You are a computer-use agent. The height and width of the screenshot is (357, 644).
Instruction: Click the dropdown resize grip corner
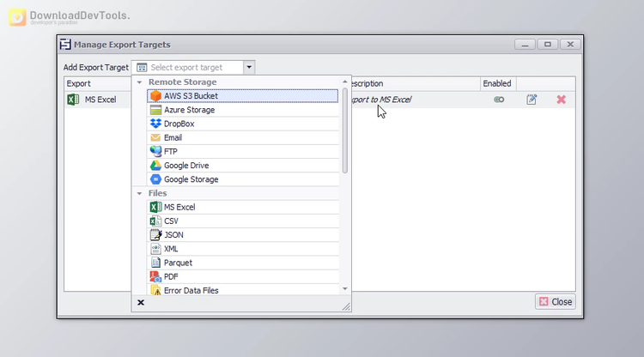click(346, 306)
